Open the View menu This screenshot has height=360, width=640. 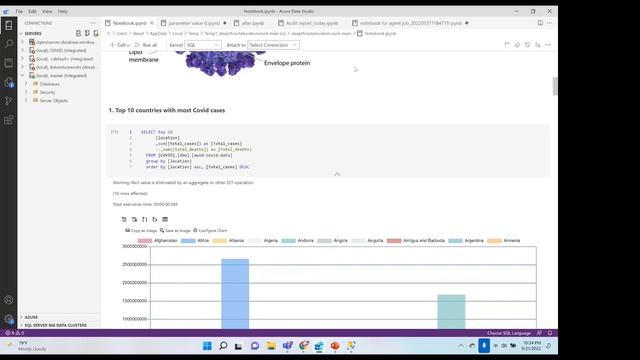[x=47, y=11]
